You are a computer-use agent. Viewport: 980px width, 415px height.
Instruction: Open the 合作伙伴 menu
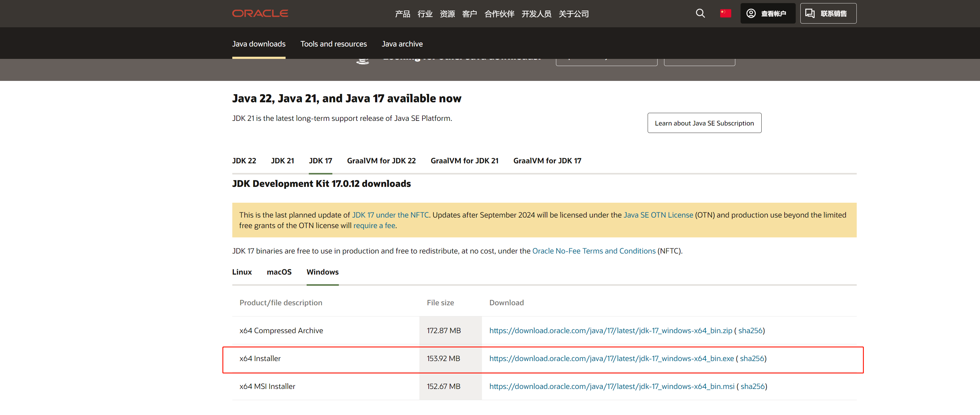[499, 14]
